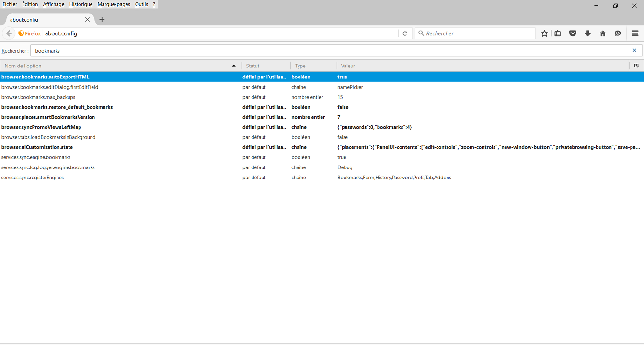Open the downloads arrow icon
Viewport: 644px width, 345px height.
click(587, 33)
